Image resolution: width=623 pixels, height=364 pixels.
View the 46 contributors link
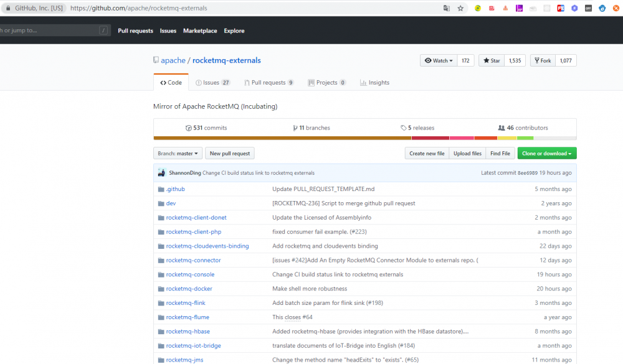pyautogui.click(x=523, y=128)
